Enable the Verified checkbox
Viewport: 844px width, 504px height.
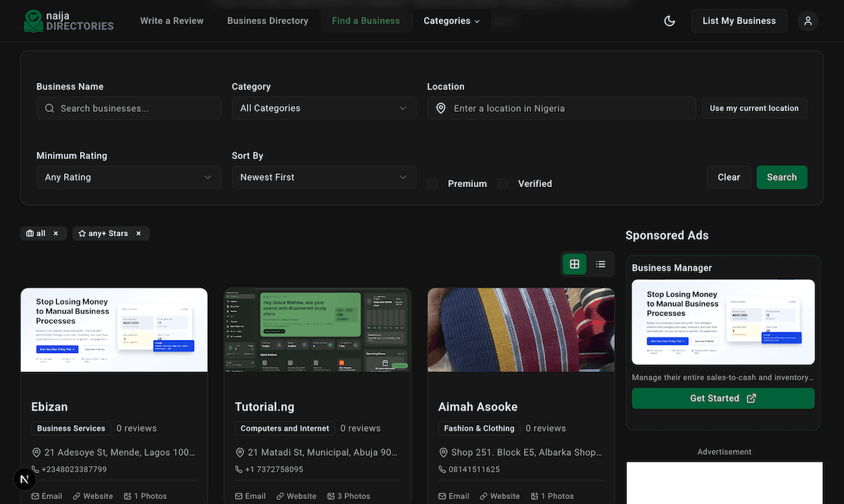[503, 183]
